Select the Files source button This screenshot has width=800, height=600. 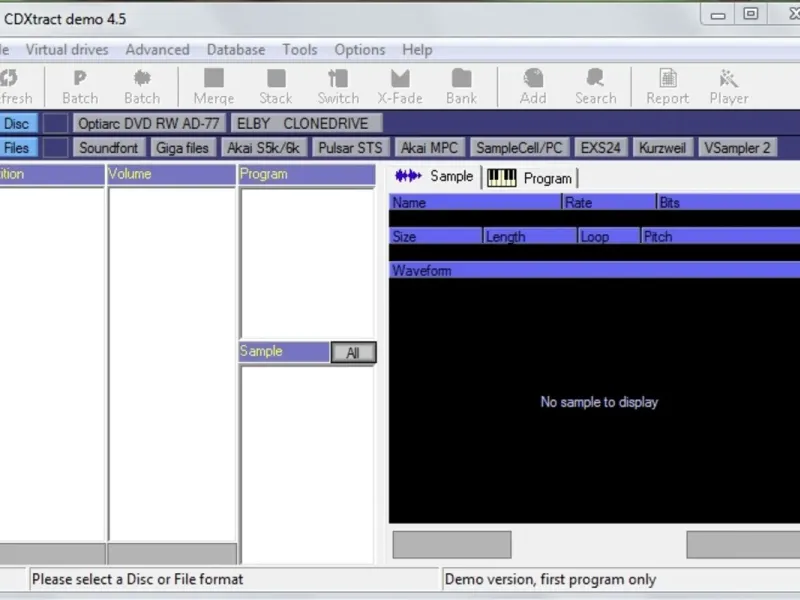17,148
